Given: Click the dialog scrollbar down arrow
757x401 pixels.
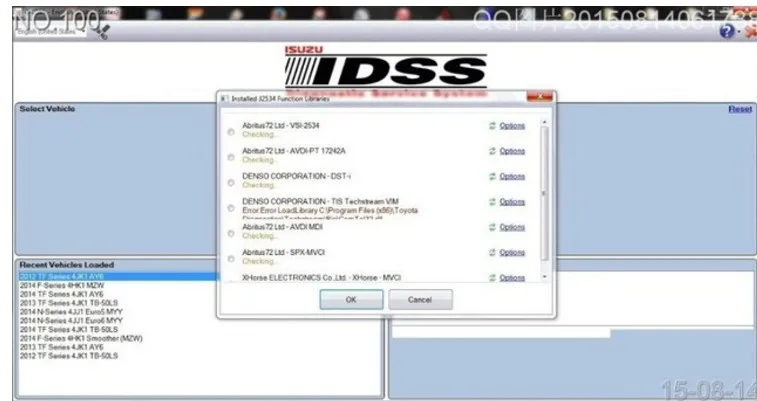Looking at the screenshot, I should tap(545, 277).
